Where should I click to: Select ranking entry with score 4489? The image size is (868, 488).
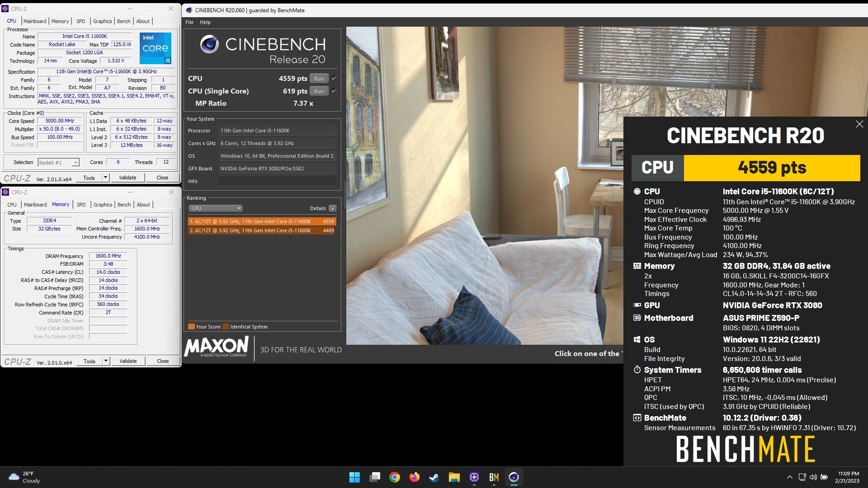(x=262, y=230)
